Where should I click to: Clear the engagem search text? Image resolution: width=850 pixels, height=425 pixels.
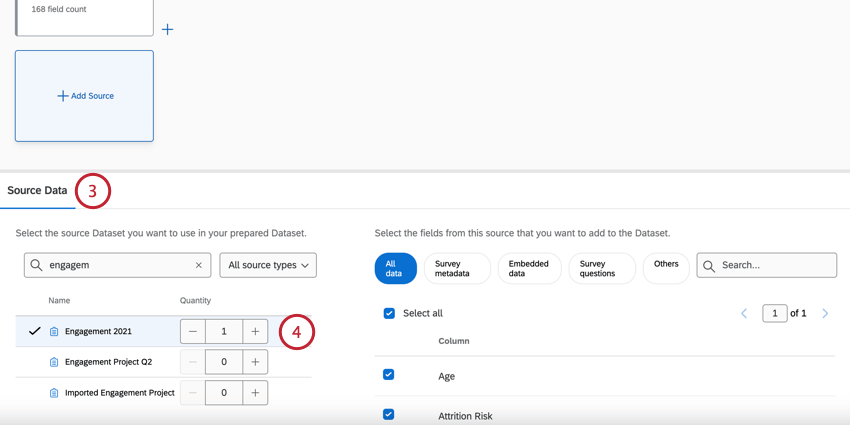tap(198, 265)
